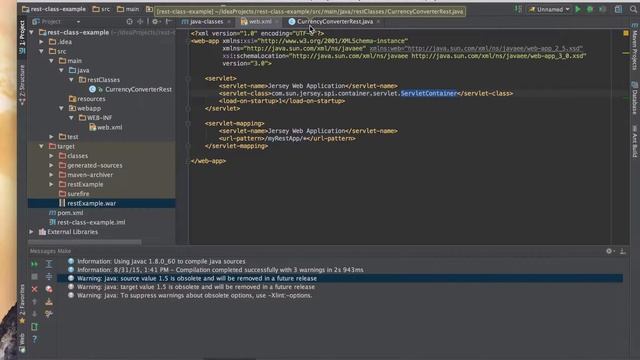This screenshot has height=360, width=640.
Task: Click main breadcrumb in navigation bar
Action: 128,9
